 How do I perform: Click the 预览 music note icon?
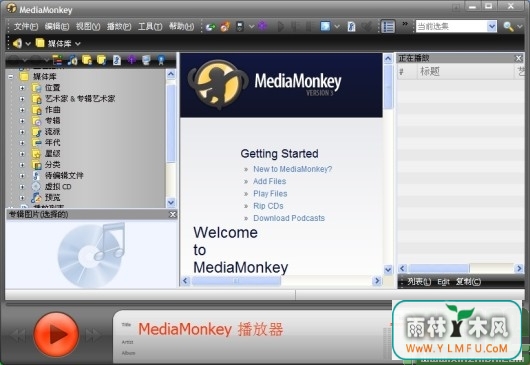[36, 197]
